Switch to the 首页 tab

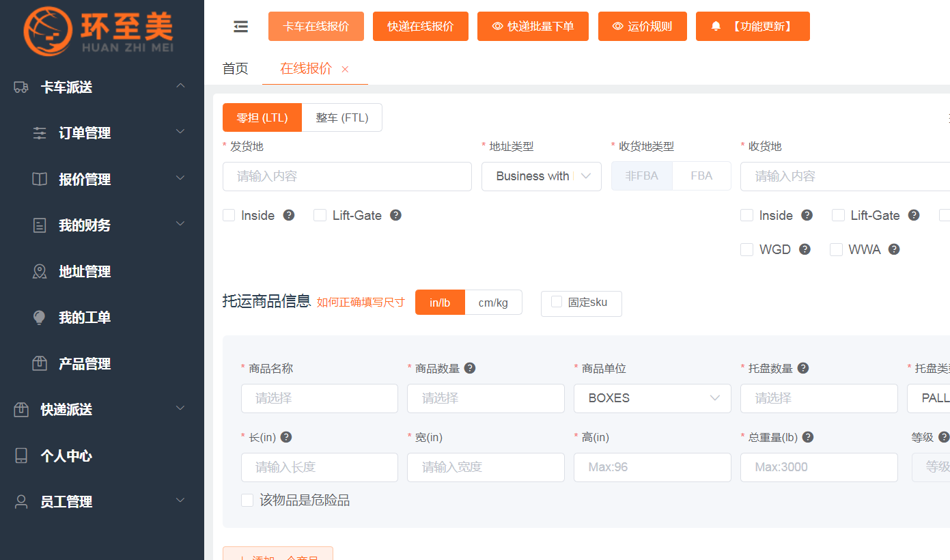235,69
